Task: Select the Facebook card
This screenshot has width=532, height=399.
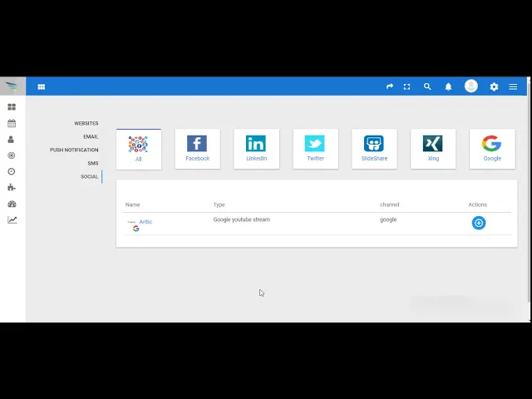Action: click(x=198, y=149)
